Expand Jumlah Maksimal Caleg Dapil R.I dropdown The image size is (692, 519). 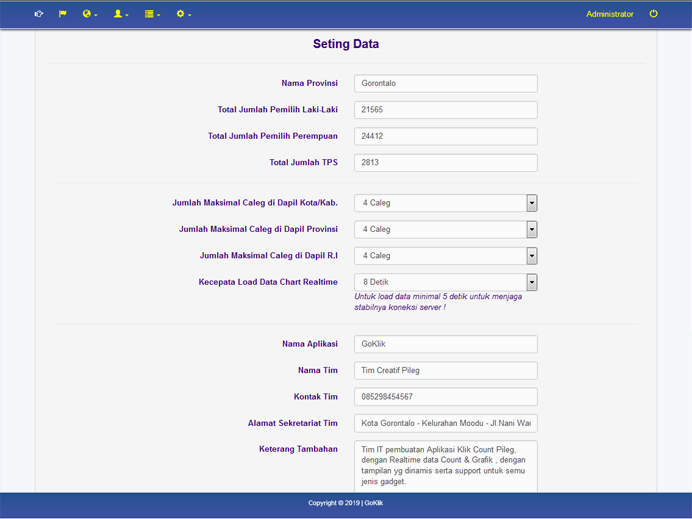click(x=445, y=256)
